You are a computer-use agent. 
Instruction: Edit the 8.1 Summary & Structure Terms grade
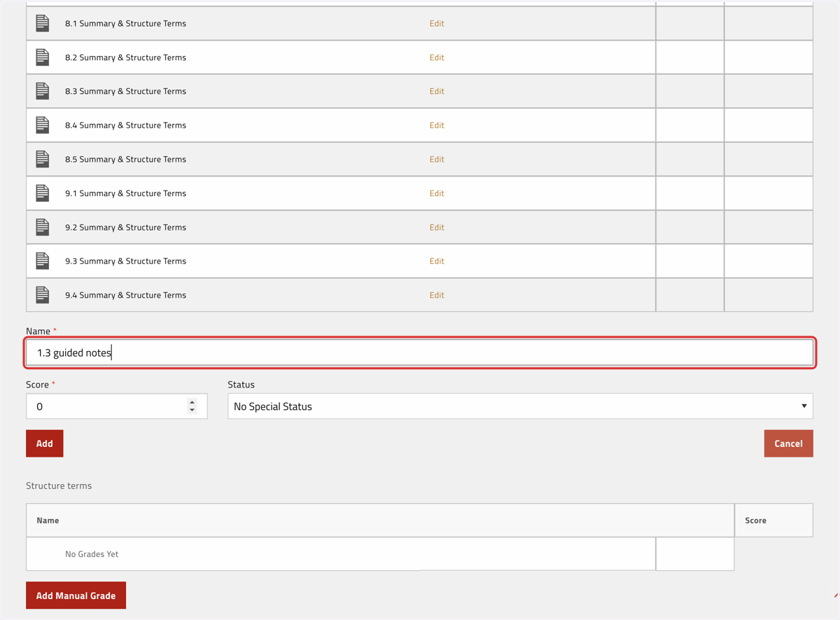(437, 23)
